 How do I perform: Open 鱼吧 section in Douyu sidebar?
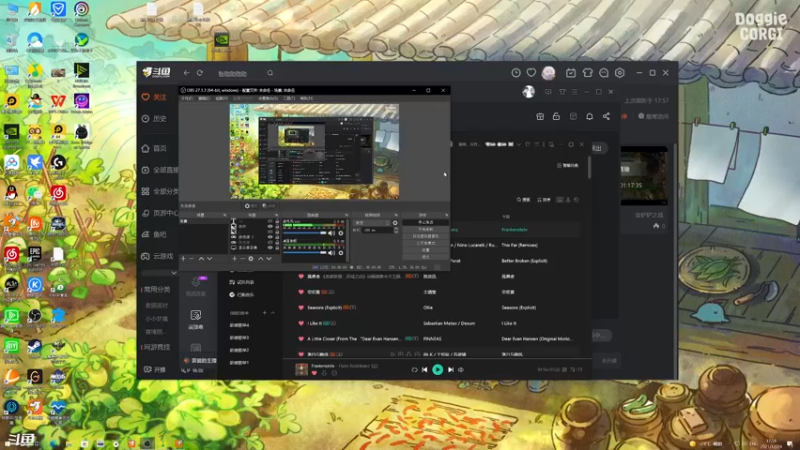(154, 234)
